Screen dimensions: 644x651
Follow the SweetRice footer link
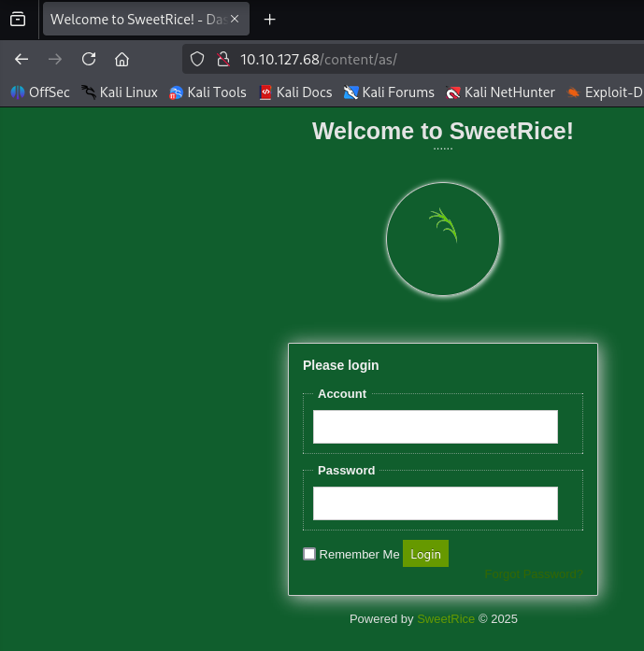pos(446,618)
